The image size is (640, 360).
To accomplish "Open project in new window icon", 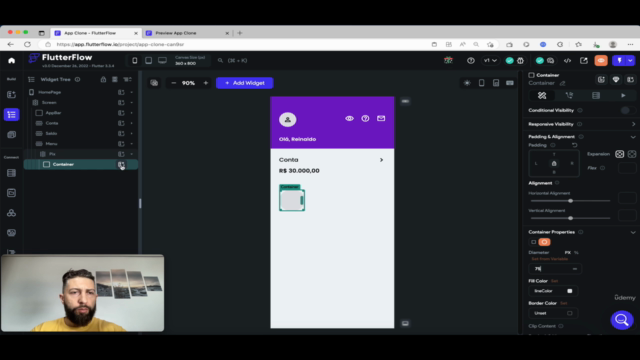I will coord(584,60).
